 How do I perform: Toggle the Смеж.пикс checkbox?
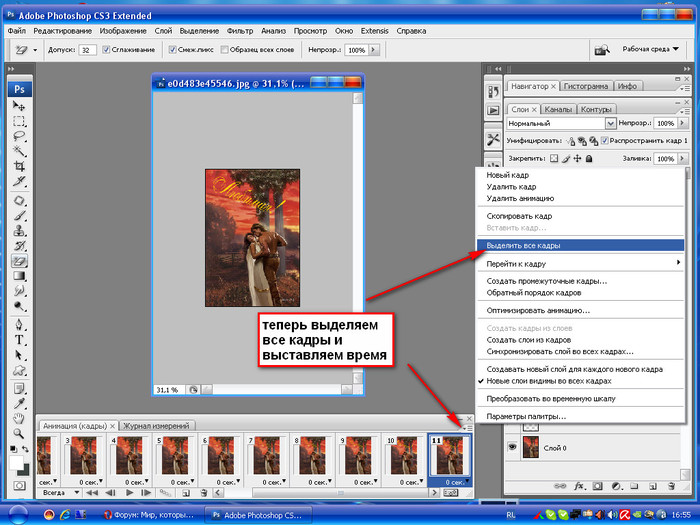click(x=172, y=50)
